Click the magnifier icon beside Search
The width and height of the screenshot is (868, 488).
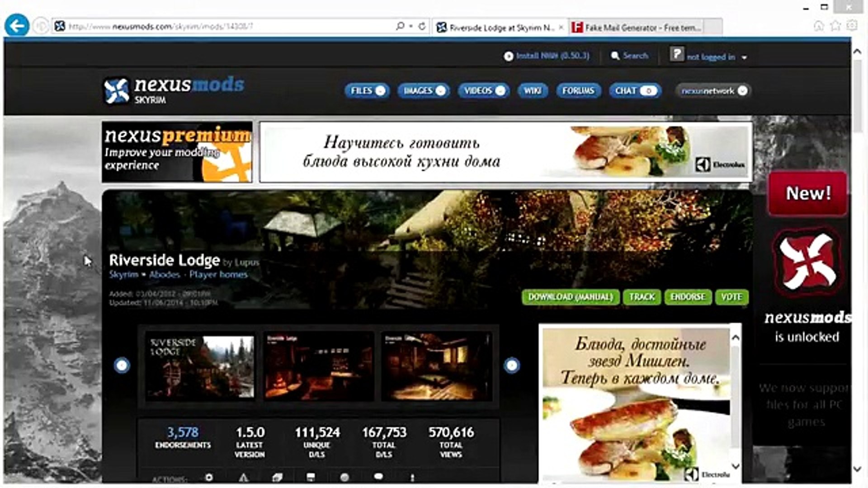coord(615,56)
